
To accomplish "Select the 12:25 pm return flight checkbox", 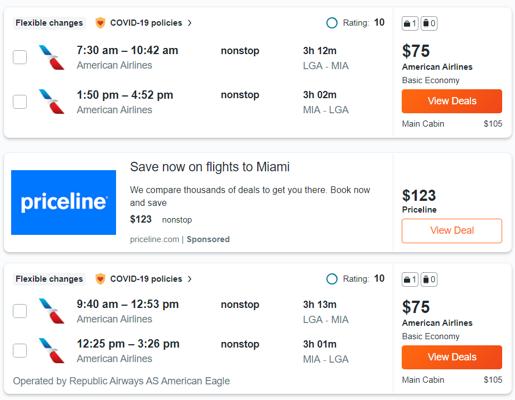I will point(20,351).
